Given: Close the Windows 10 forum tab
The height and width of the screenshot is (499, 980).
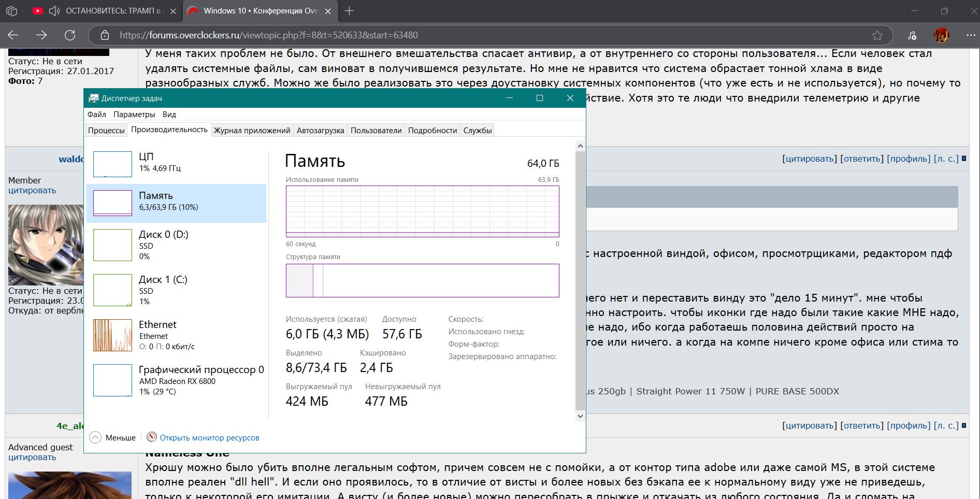Looking at the screenshot, I should click(328, 11).
